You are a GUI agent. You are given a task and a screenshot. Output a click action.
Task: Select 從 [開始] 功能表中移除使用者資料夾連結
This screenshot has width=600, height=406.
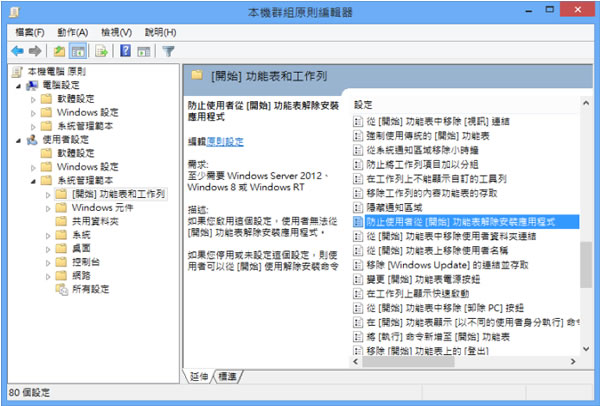[x=451, y=236]
